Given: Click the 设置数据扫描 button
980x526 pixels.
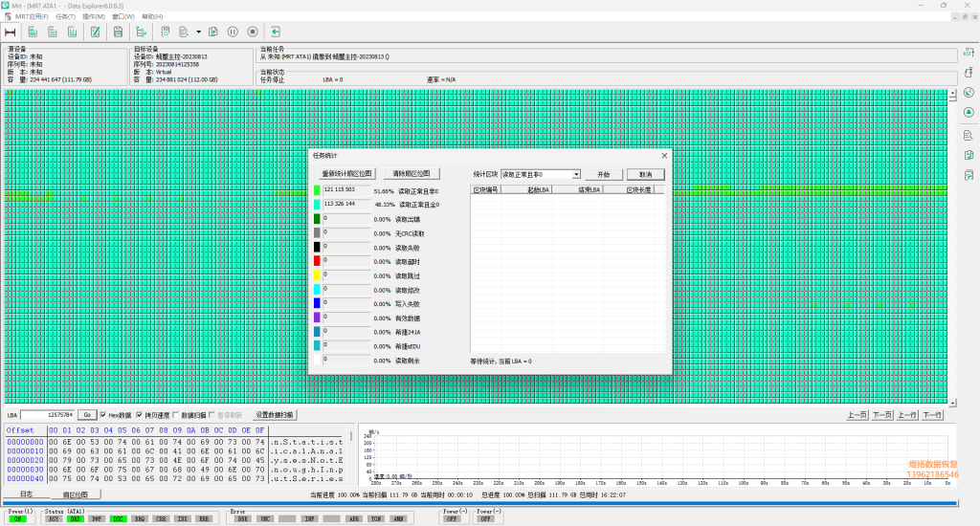Looking at the screenshot, I should click(275, 415).
